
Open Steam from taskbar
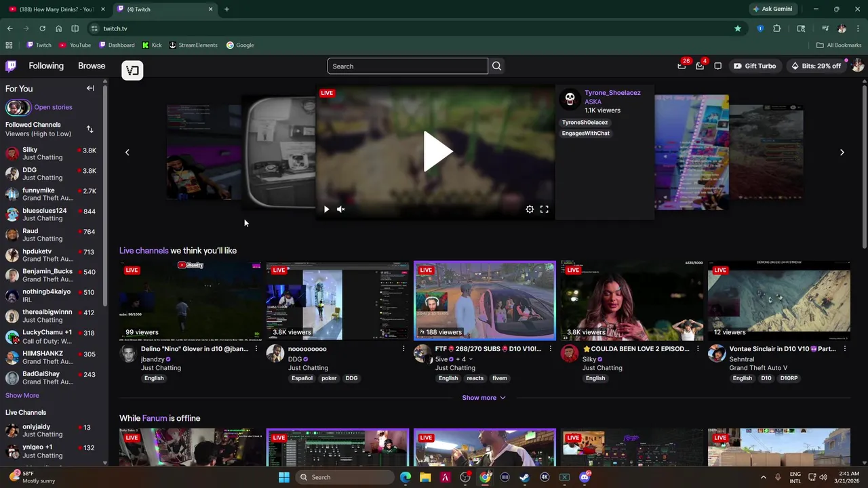click(x=524, y=477)
